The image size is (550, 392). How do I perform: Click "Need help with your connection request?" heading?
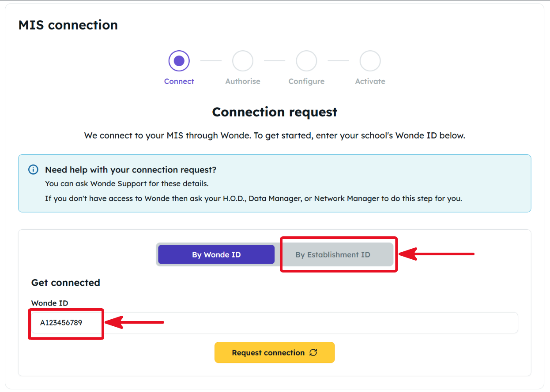coord(131,170)
